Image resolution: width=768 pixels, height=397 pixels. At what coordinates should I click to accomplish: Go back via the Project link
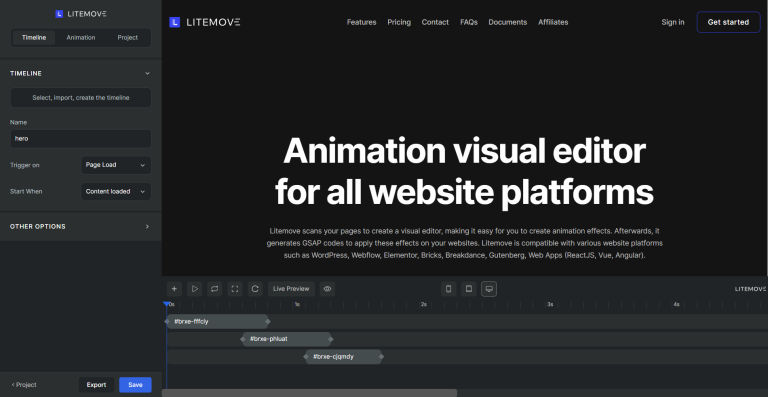[x=24, y=385]
